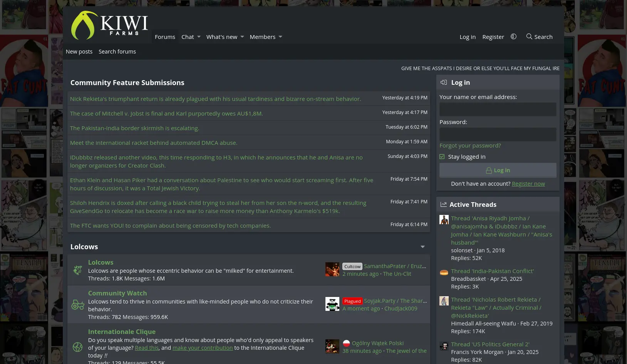Image resolution: width=627 pixels, height=364 pixels.
Task: Click the avatar beside SamanthaPrater thread
Action: (332, 269)
